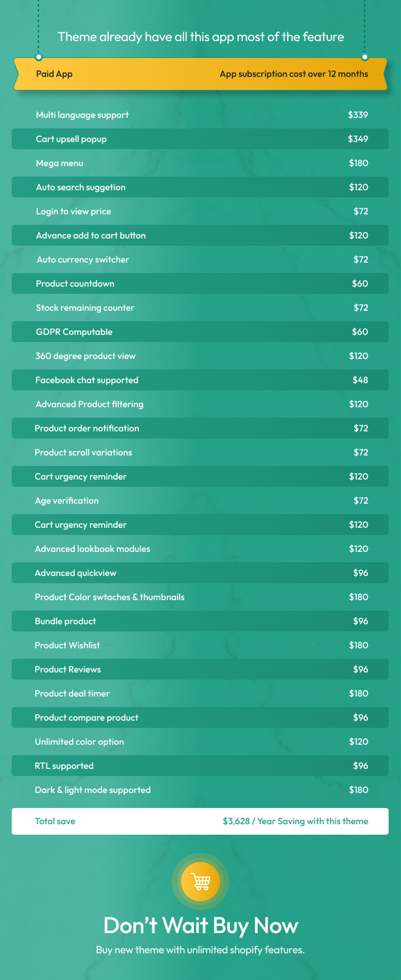Select the Product countdown row

coord(200,283)
